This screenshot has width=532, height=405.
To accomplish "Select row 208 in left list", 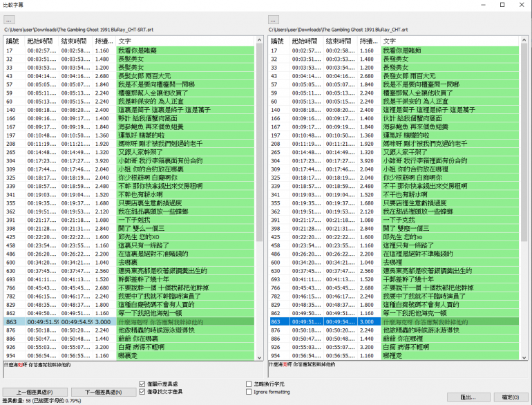I will 129,144.
